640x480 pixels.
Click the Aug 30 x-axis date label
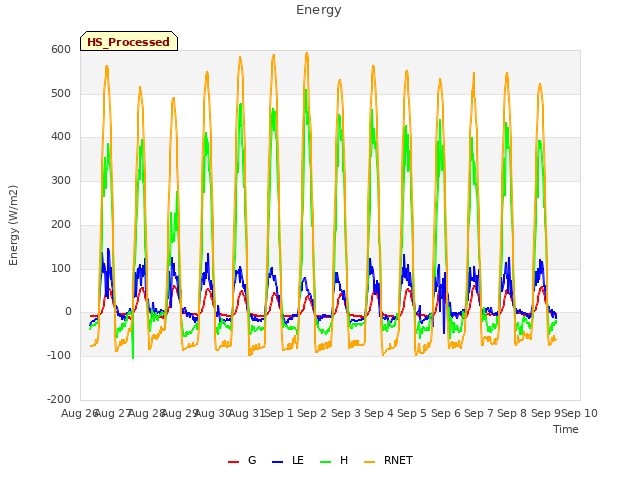coord(213,413)
